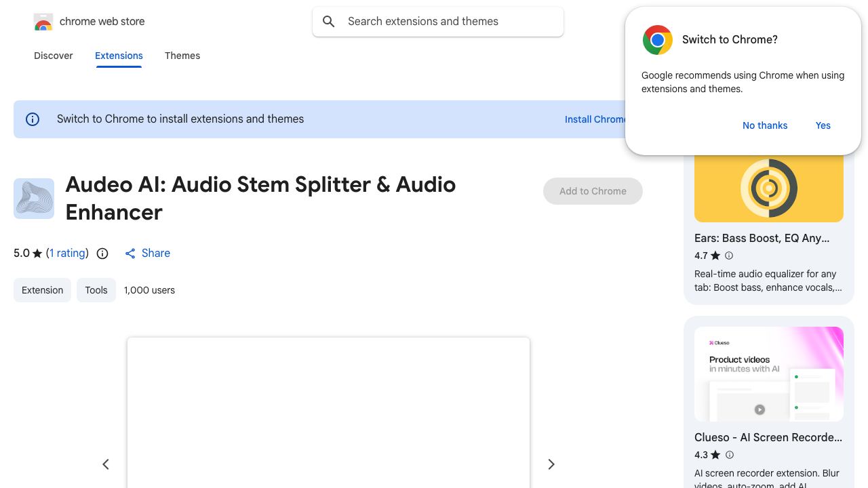
Task: Click the chrome web store title text
Action: (x=102, y=22)
